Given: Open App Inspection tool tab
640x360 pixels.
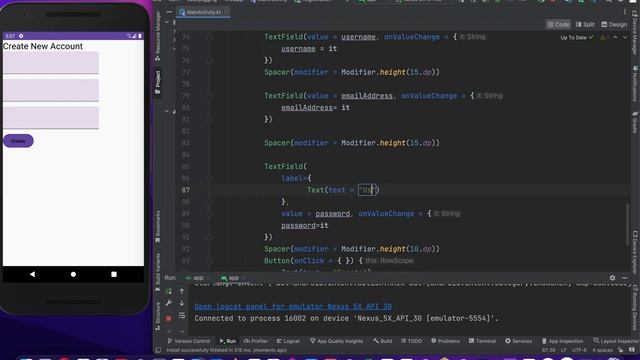Looking at the screenshot, I should tap(564, 341).
